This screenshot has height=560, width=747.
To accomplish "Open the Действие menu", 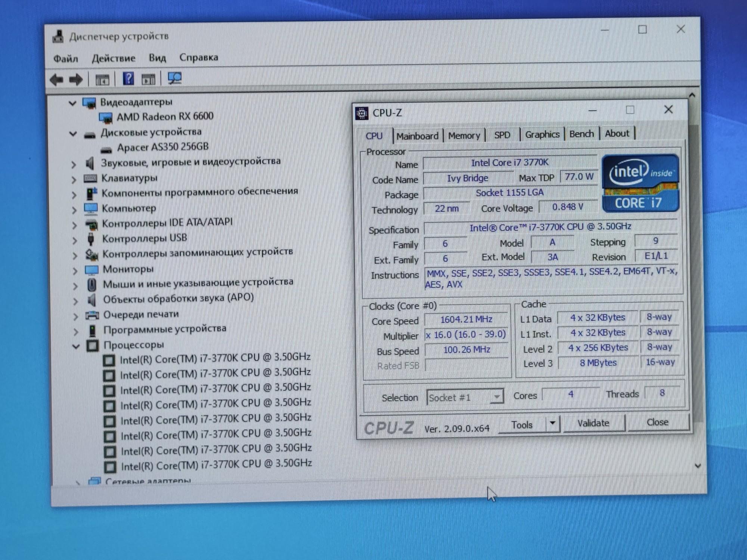I will 114,58.
